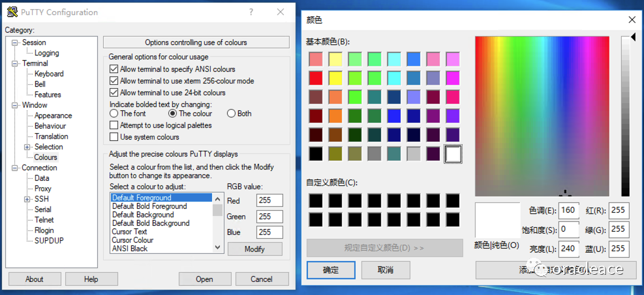Pick the magenta basic colour swatch
Viewport: 644px width, 295px height.
click(x=453, y=78)
